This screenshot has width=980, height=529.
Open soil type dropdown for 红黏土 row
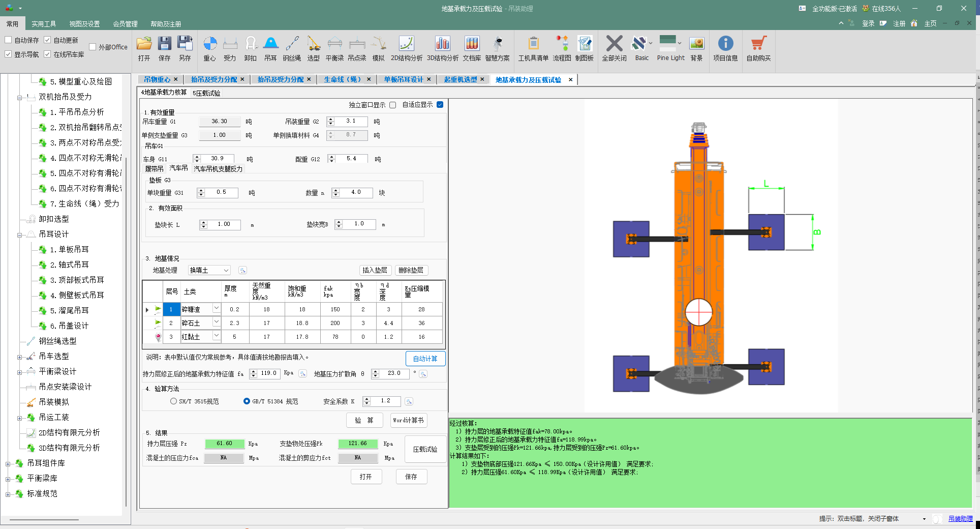click(216, 336)
